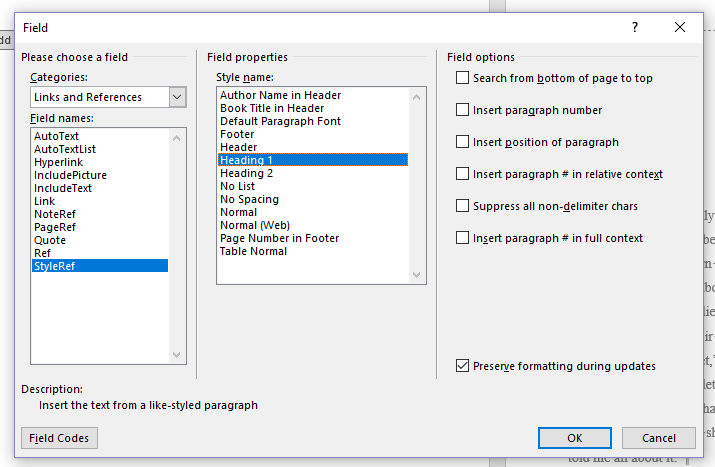Choose Hyperlink field name

pyautogui.click(x=100, y=162)
